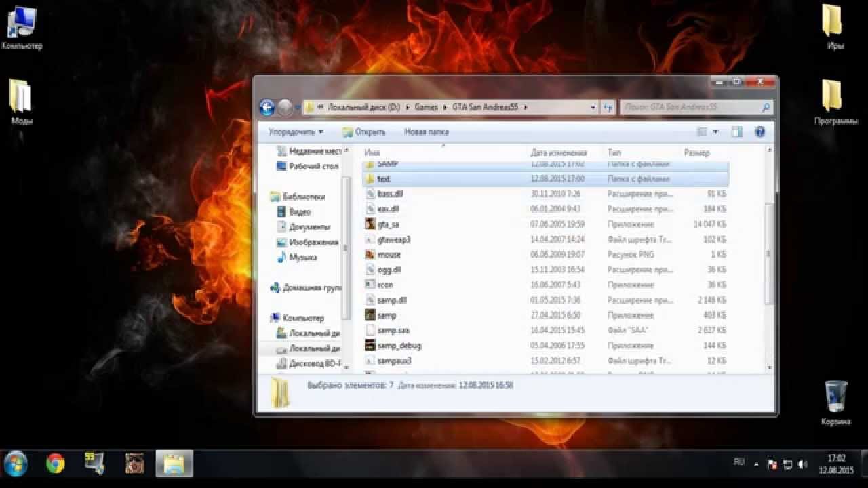
Task: Select the ogg.dll file icon
Action: 370,270
